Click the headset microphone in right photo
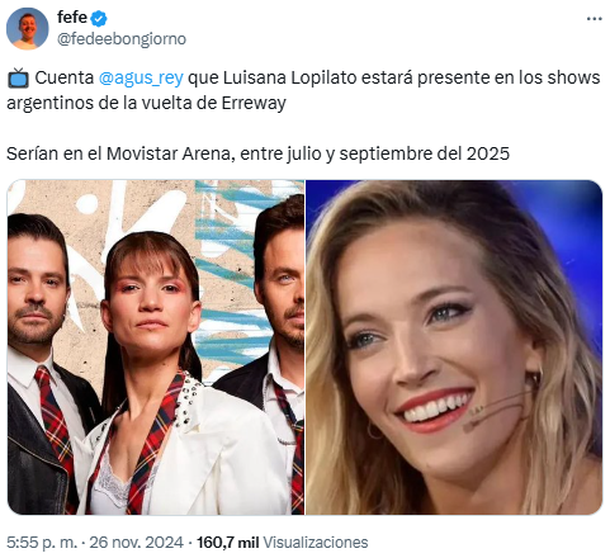610x558 pixels. pyautogui.click(x=496, y=411)
